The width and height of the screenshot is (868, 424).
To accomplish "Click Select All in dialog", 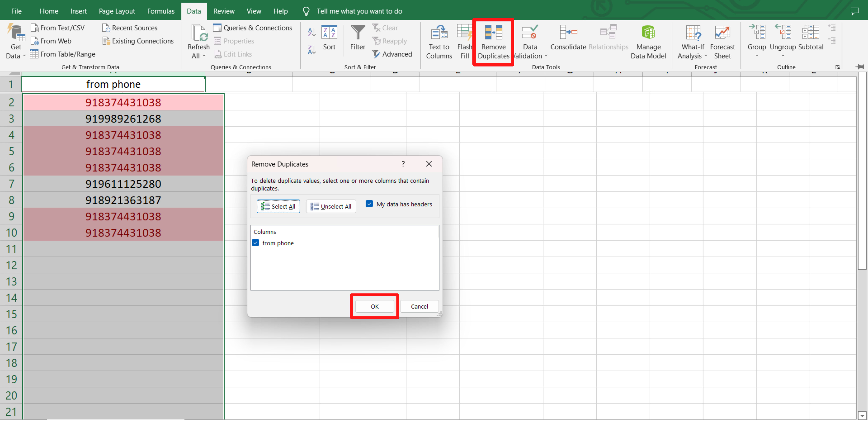I will click(x=278, y=207).
